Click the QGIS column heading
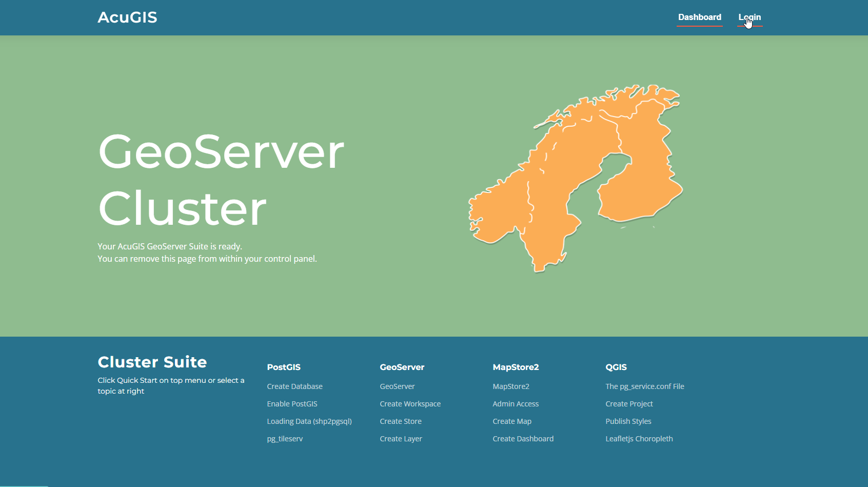Screen dimensions: 868x487 pyautogui.click(x=616, y=367)
